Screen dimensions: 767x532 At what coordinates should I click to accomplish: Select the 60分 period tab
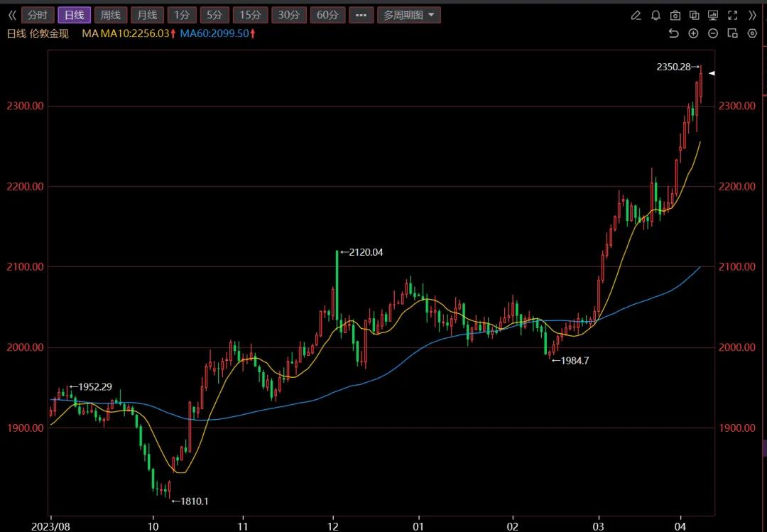[327, 15]
